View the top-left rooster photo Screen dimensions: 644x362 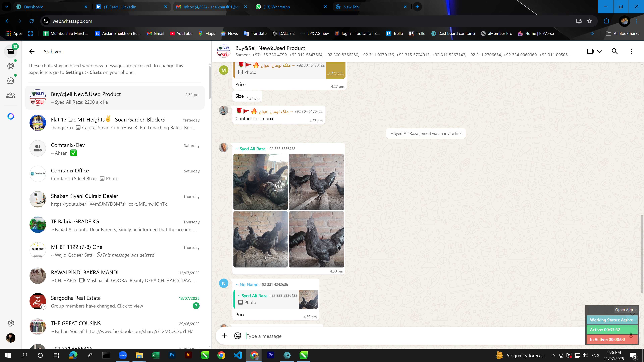[x=260, y=182]
